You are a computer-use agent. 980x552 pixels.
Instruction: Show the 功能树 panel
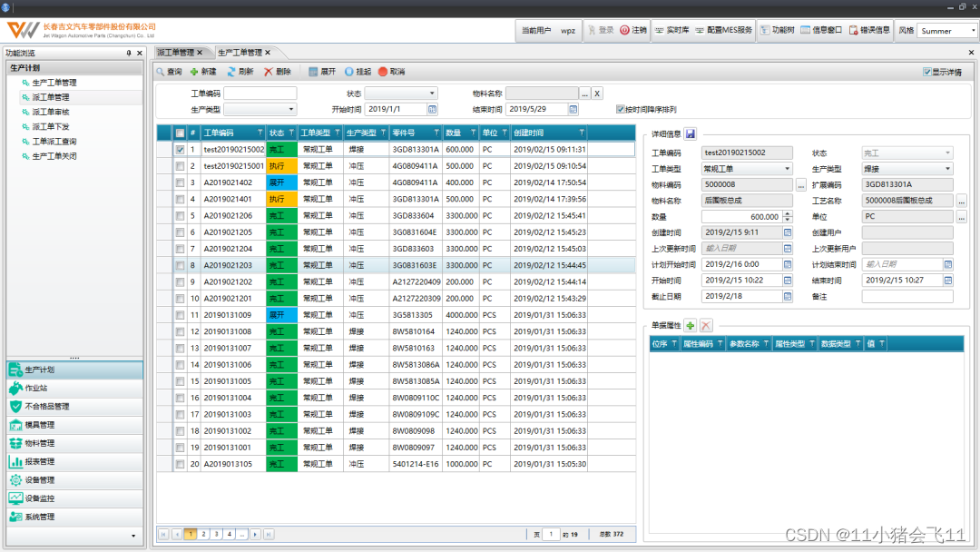tap(777, 30)
